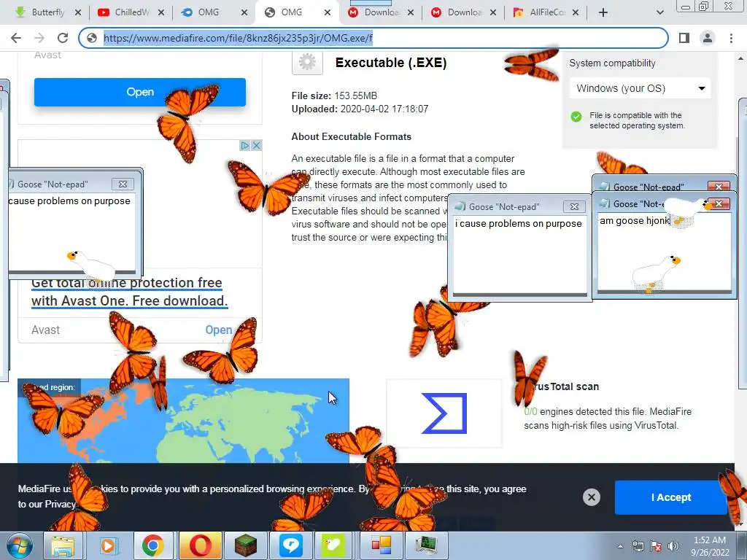
Task: Open the volume control in the tray
Action: 673,546
